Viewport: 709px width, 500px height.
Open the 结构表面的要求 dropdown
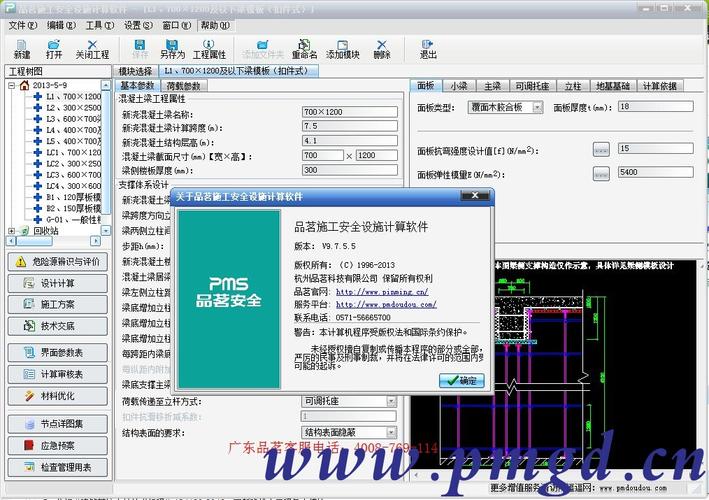[x=392, y=433]
